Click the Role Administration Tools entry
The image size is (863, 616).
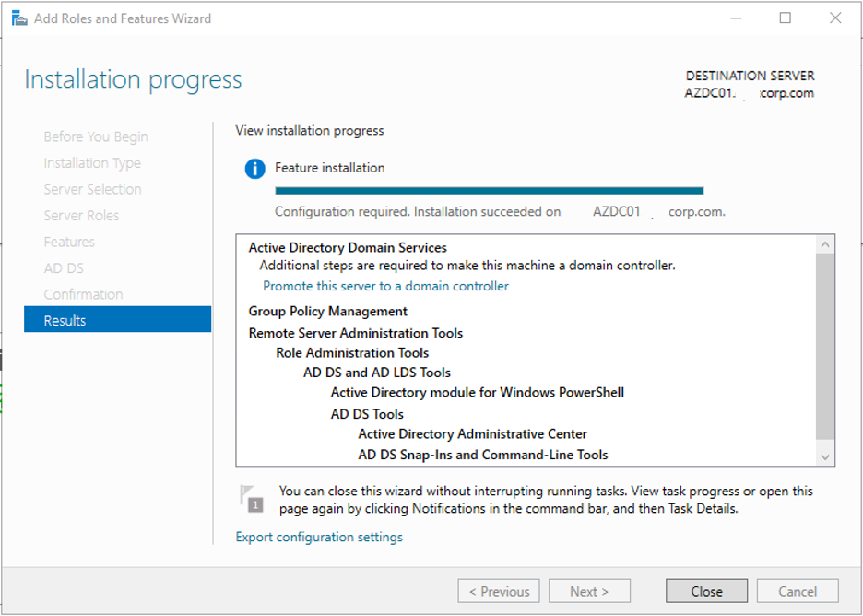pos(352,353)
